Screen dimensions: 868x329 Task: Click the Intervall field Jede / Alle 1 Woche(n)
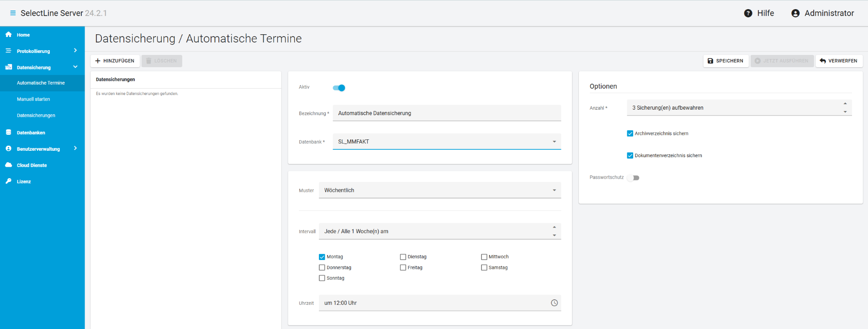(x=440, y=231)
